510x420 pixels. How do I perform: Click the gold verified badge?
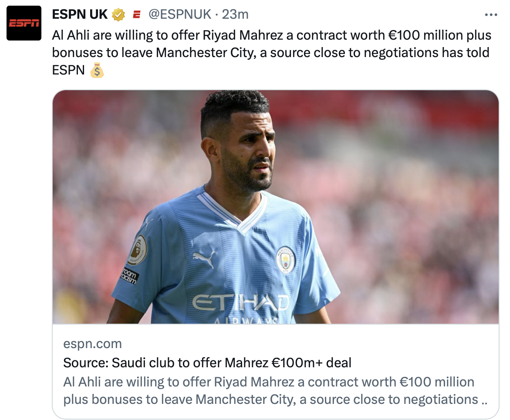(x=118, y=15)
